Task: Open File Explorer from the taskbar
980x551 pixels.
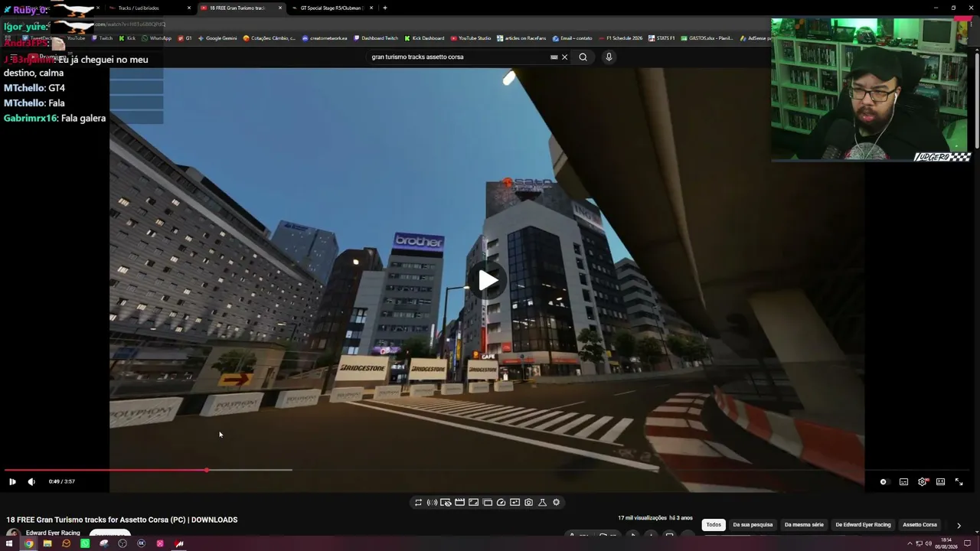Action: click(x=47, y=543)
